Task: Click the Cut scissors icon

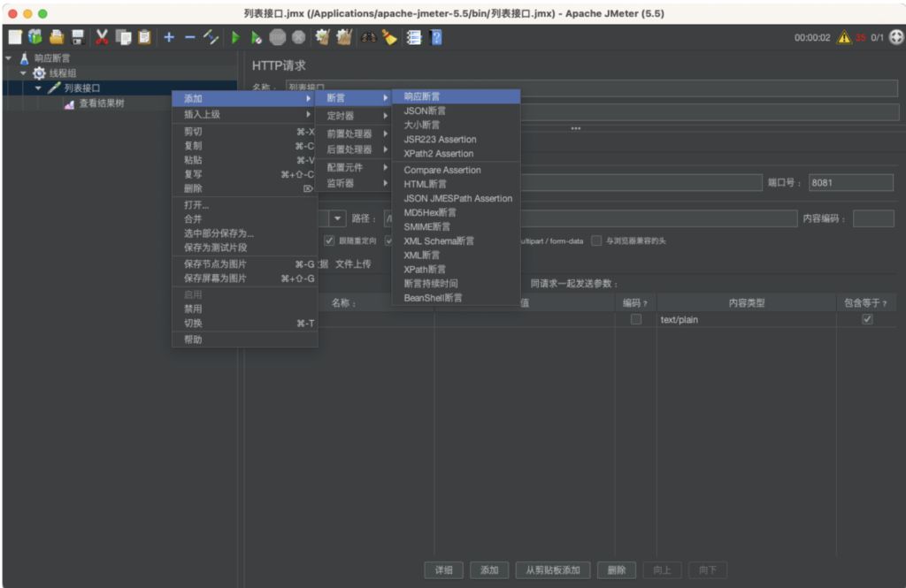Action: (102, 37)
